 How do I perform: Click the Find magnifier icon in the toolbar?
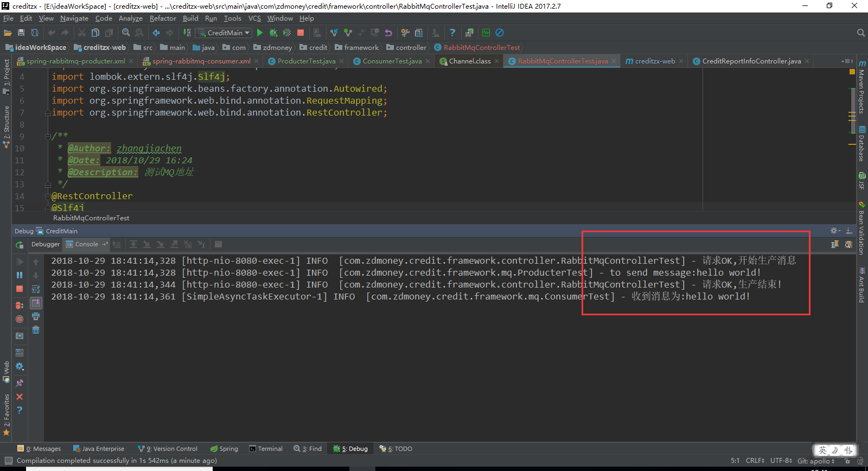point(126,33)
